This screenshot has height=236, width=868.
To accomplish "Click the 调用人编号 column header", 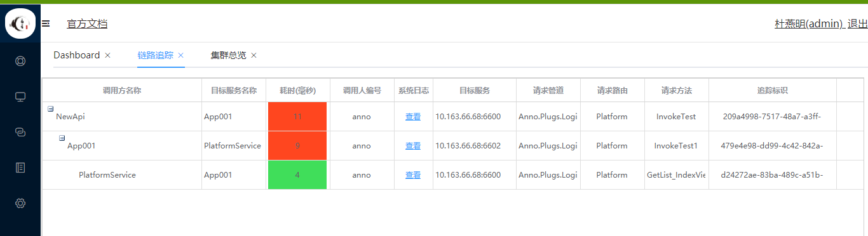I will pyautogui.click(x=362, y=91).
